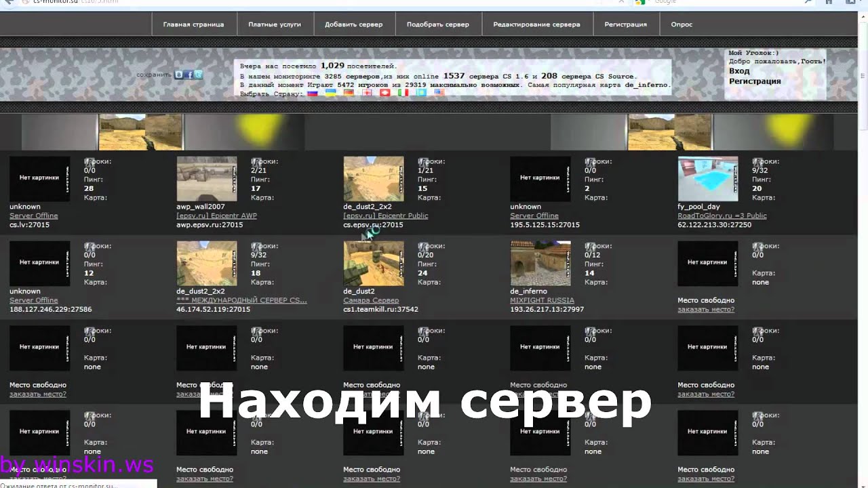The height and width of the screenshot is (488, 868).
Task: Click the awp_wall2007 map thumbnail
Action: pos(207,179)
